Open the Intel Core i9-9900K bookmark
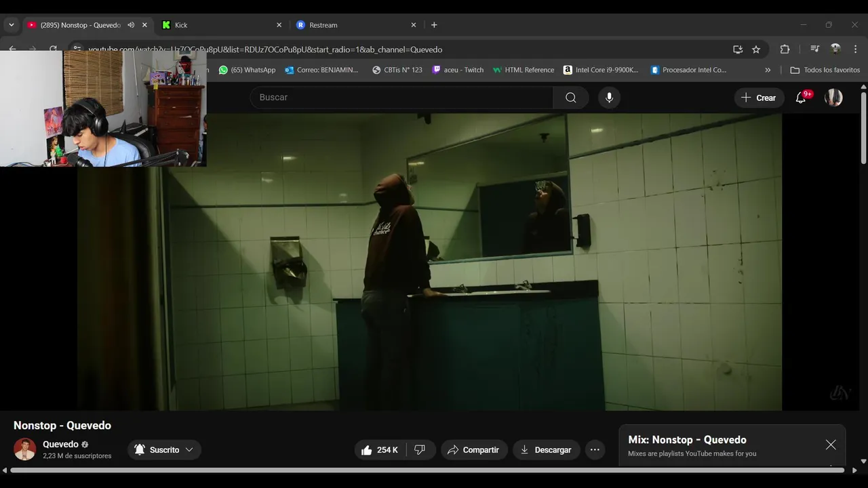 (601, 70)
